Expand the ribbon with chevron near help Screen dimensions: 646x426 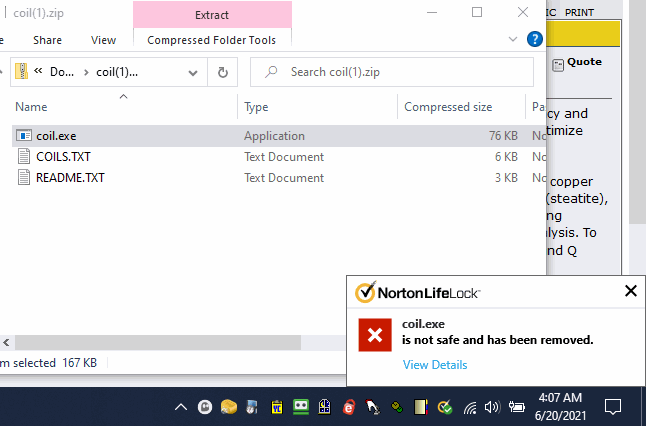pyautogui.click(x=513, y=39)
